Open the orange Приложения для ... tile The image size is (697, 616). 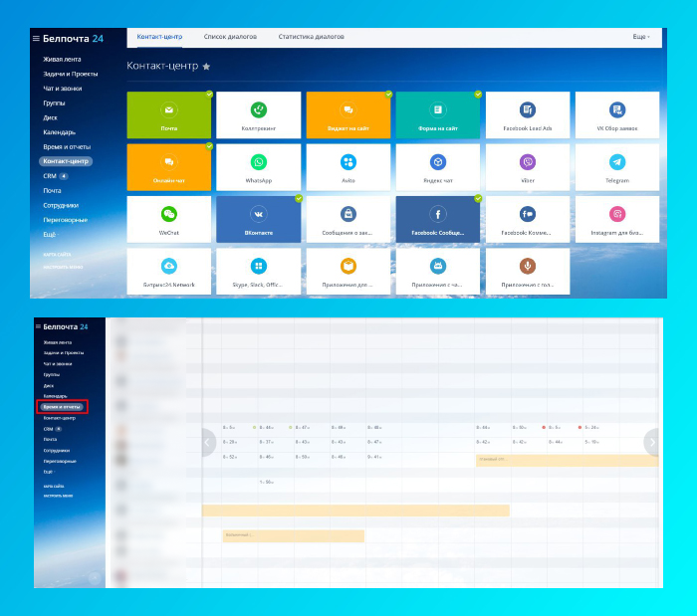pos(348,272)
